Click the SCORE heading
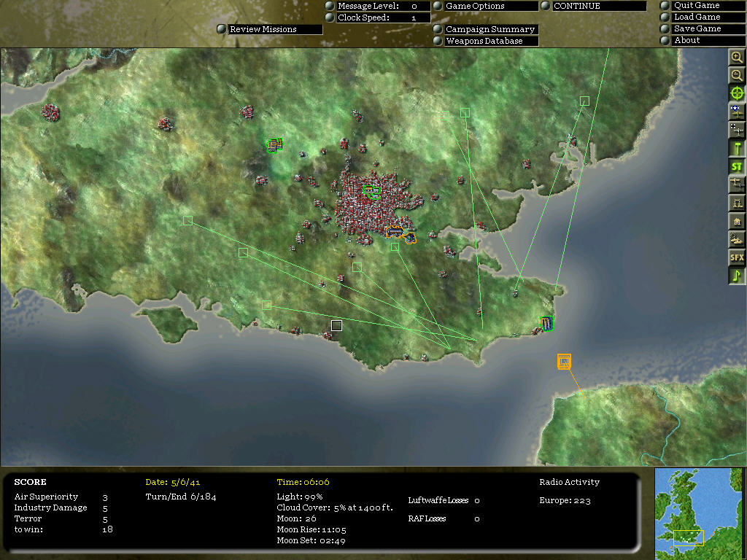The height and width of the screenshot is (560, 747). coord(30,483)
